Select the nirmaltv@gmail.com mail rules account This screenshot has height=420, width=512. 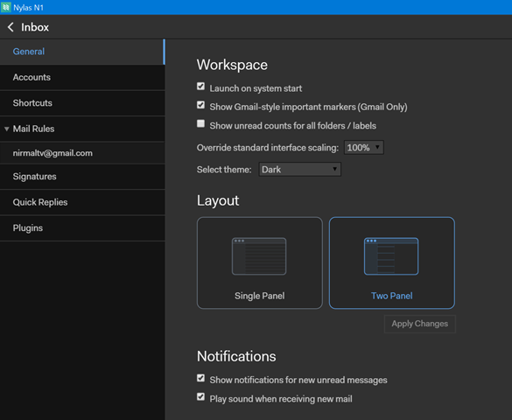82,153
